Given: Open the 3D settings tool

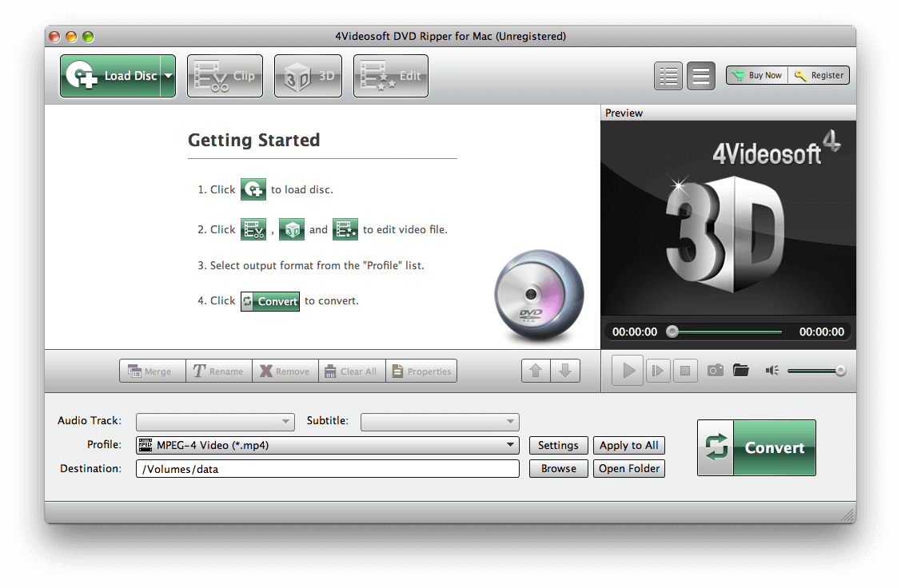Looking at the screenshot, I should pos(308,76).
